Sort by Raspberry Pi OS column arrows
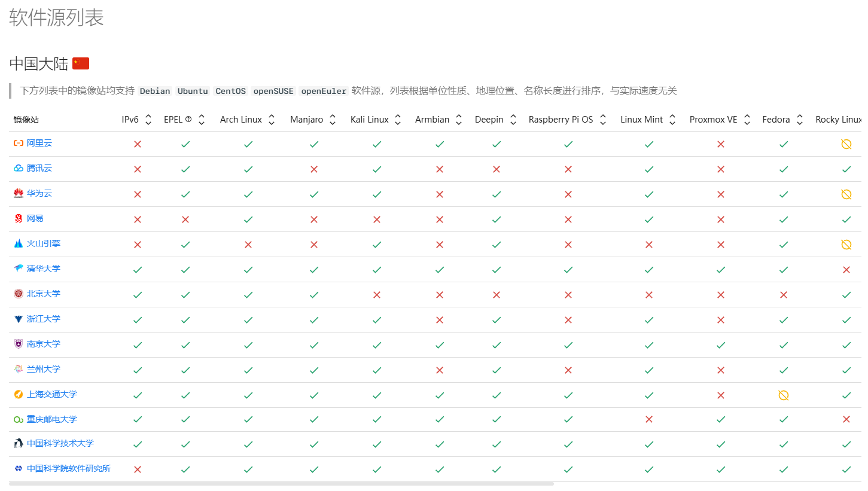 coord(603,120)
